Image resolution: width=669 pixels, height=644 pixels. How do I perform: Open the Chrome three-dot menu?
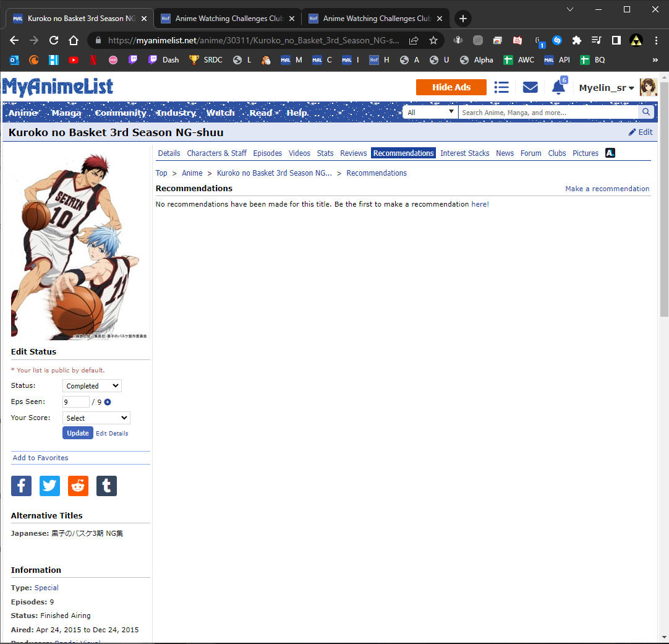tap(656, 40)
